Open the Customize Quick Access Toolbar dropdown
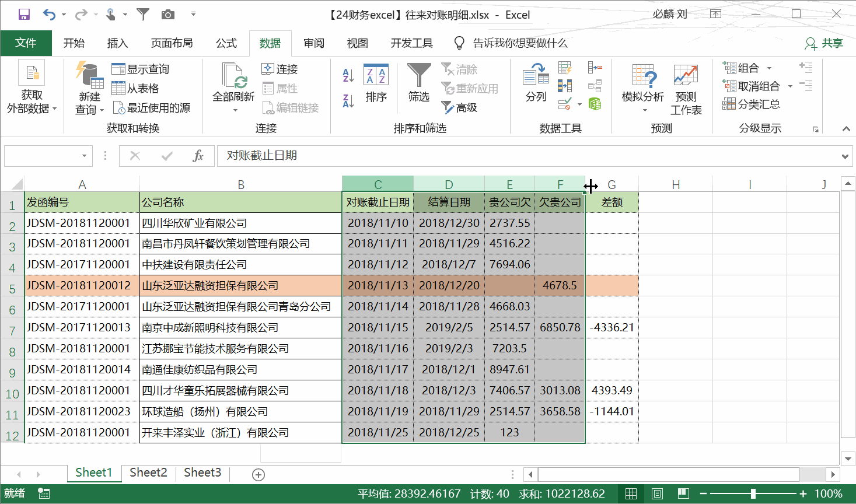Screen dimensions: 856x504 [193, 14]
